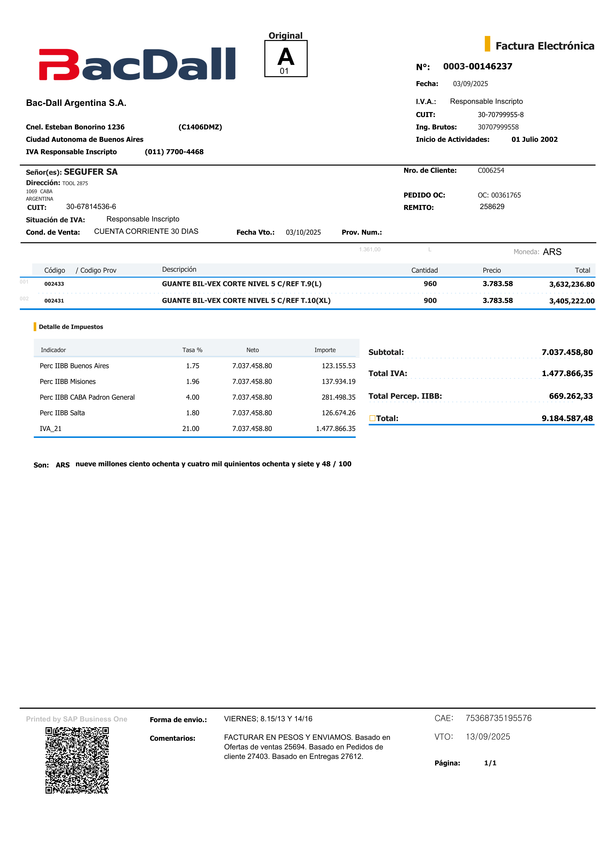
Task: Select item row code 002431
Action: (54, 301)
